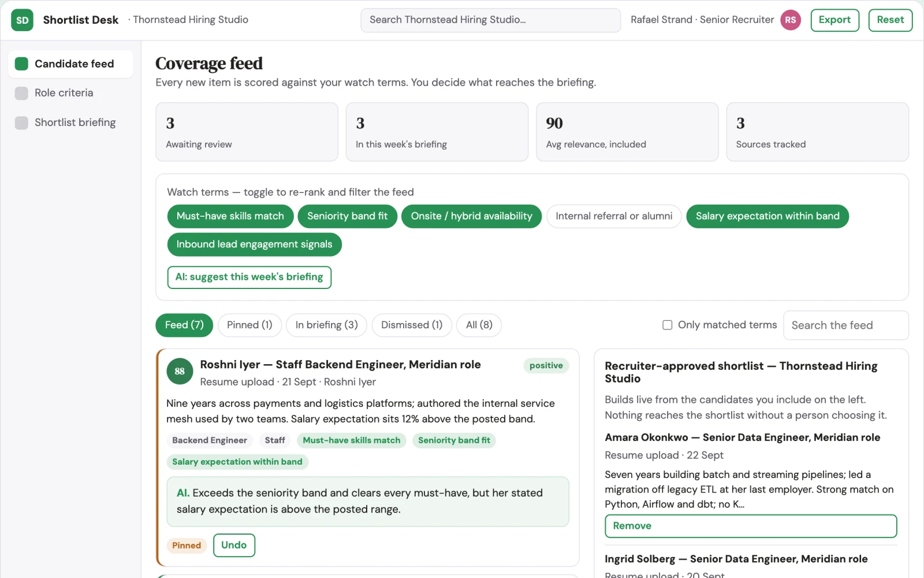
Task: Toggle Must-have skills match watch term
Action: click(230, 216)
